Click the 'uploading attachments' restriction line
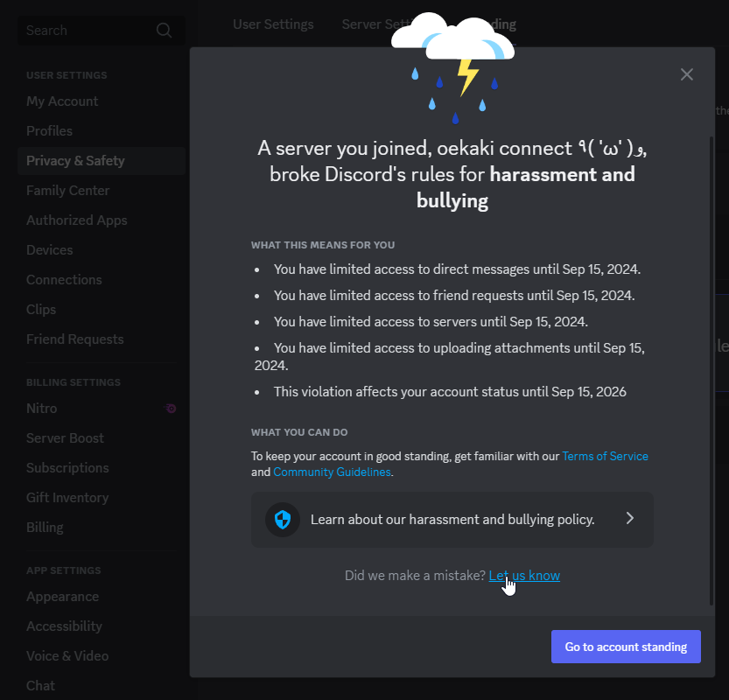 click(450, 356)
